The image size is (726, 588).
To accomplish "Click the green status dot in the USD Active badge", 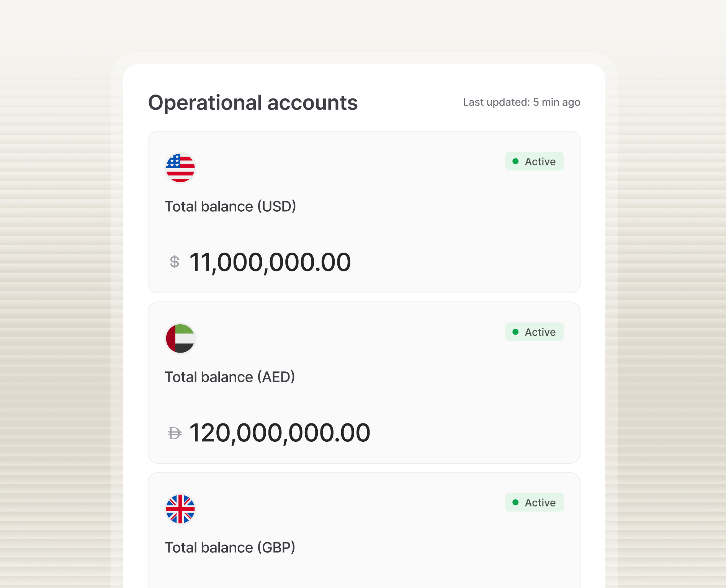I will point(516,161).
